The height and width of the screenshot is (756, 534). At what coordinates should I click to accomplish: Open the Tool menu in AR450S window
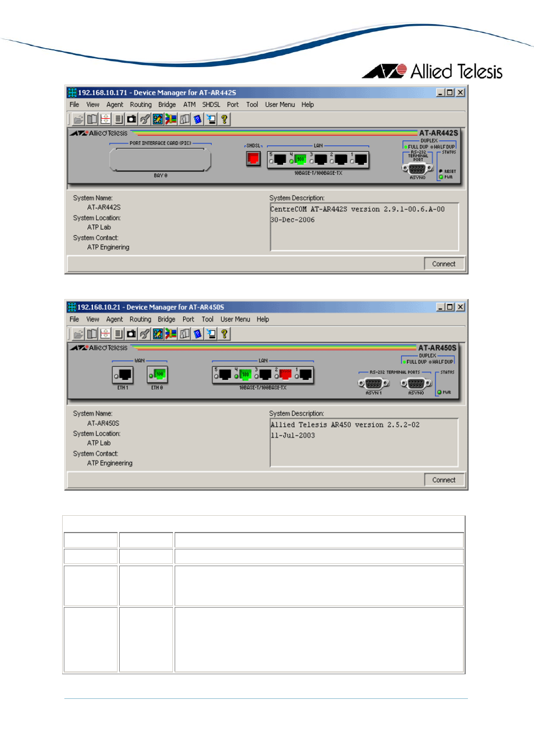click(208, 320)
